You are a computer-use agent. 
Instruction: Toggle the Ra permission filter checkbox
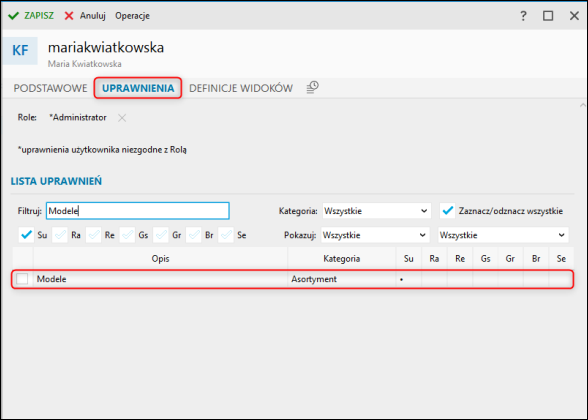coord(60,235)
